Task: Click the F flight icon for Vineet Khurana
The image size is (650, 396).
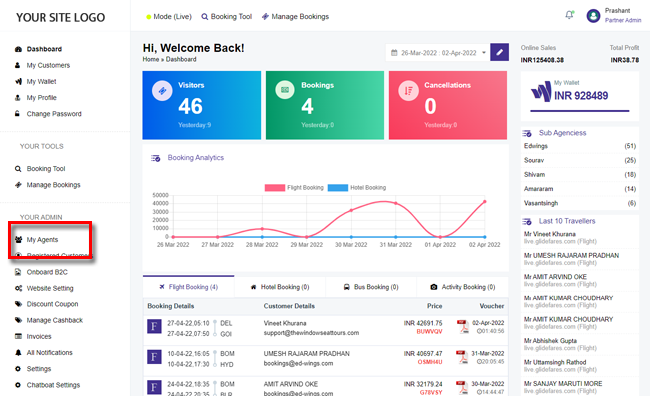Action: (154, 326)
